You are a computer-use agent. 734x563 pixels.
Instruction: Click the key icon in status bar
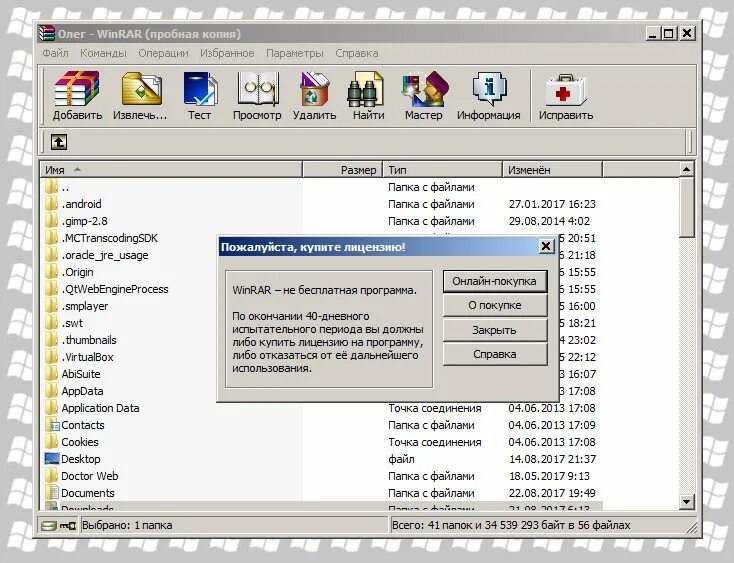(x=68, y=526)
